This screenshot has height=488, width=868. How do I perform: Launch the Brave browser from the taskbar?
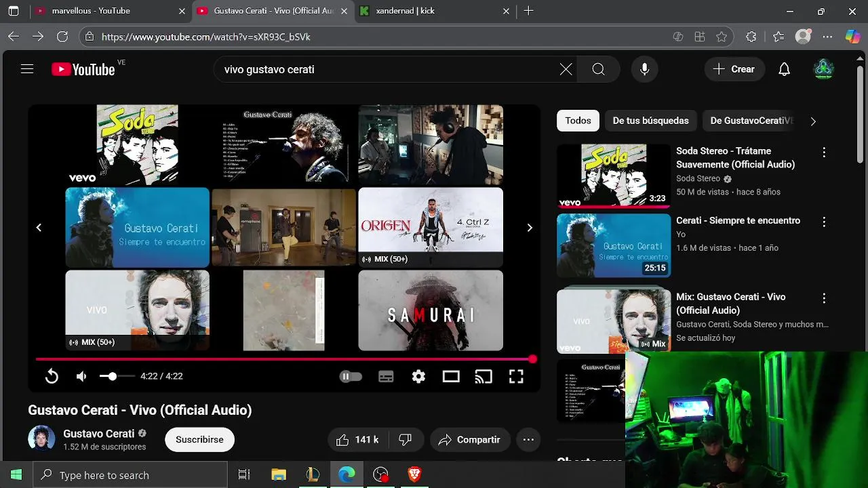tap(414, 475)
